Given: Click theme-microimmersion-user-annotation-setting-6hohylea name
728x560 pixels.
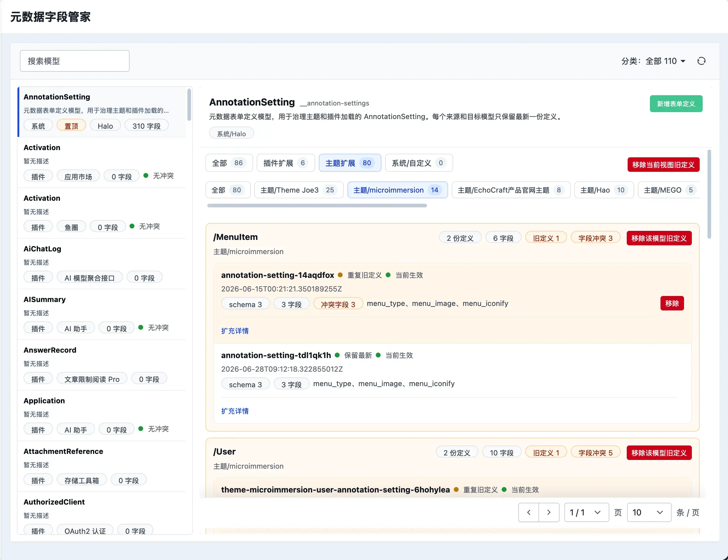Looking at the screenshot, I should (x=335, y=490).
